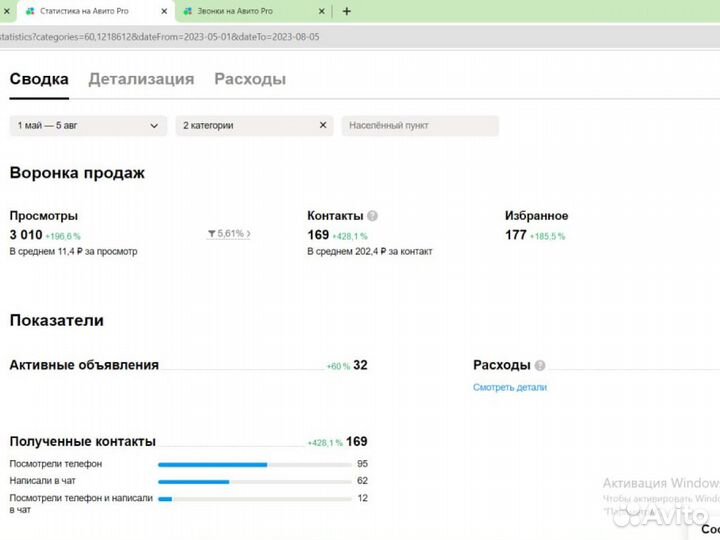This screenshot has width=720, height=540.
Task: Click the help icon next to Контакты
Action: point(372,215)
